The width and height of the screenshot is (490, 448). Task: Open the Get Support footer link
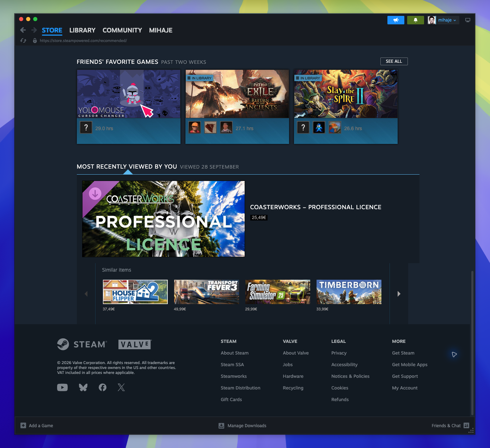click(x=405, y=376)
